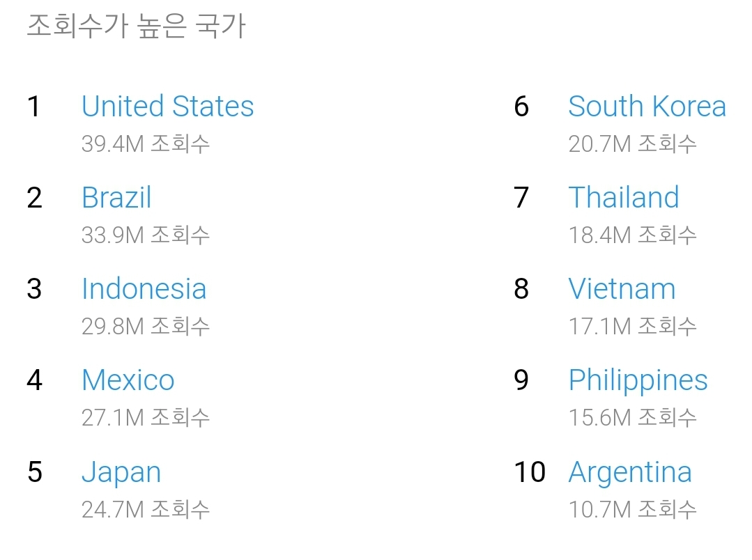The height and width of the screenshot is (560, 752).
Task: Click the 20.7M 조회수 view count
Action: [x=632, y=144]
